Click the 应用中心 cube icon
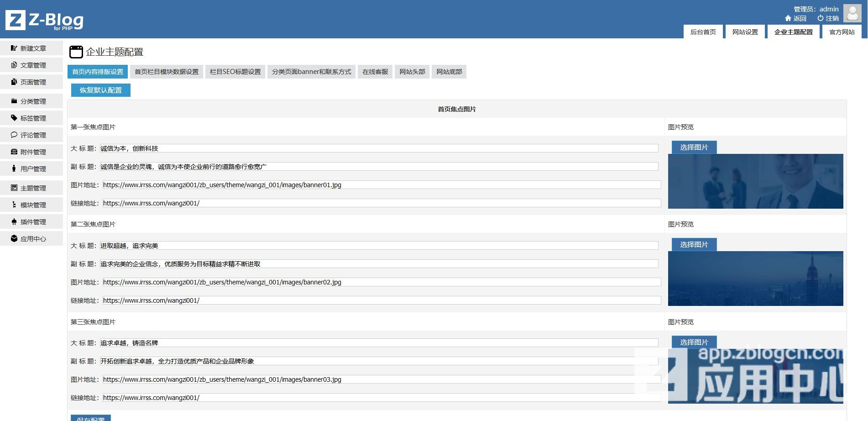Screen dimensions: 868x421 tap(14, 238)
